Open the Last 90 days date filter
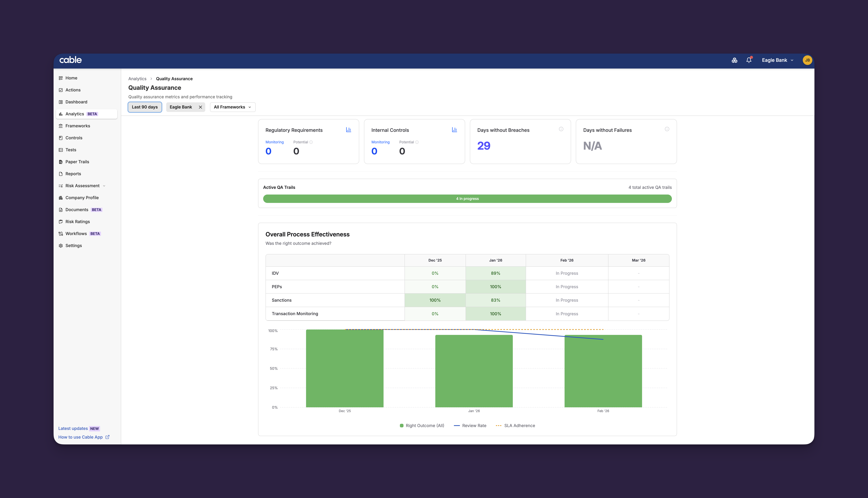The width and height of the screenshot is (868, 498). point(145,107)
